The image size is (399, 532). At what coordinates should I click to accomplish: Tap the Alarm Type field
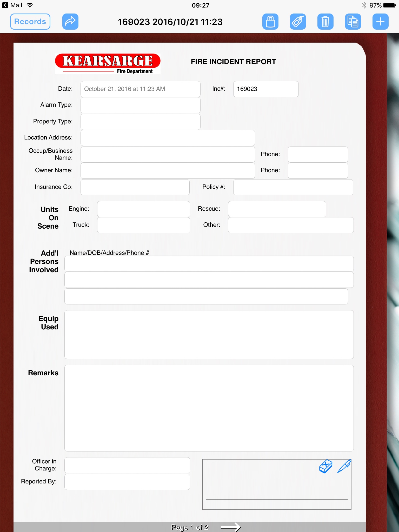140,105
